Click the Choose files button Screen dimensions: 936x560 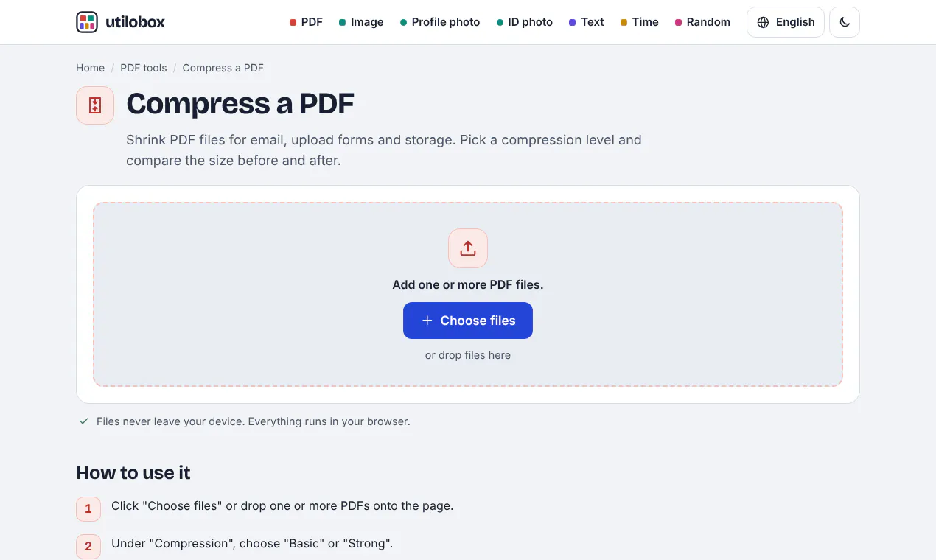[x=468, y=321]
